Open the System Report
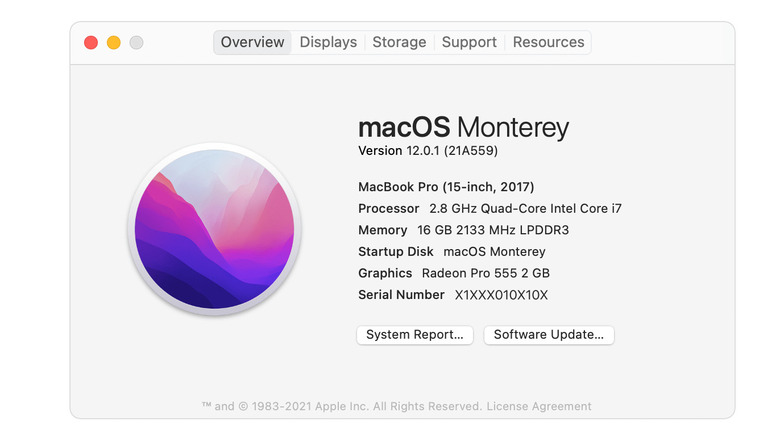The width and height of the screenshot is (780, 438). click(414, 335)
